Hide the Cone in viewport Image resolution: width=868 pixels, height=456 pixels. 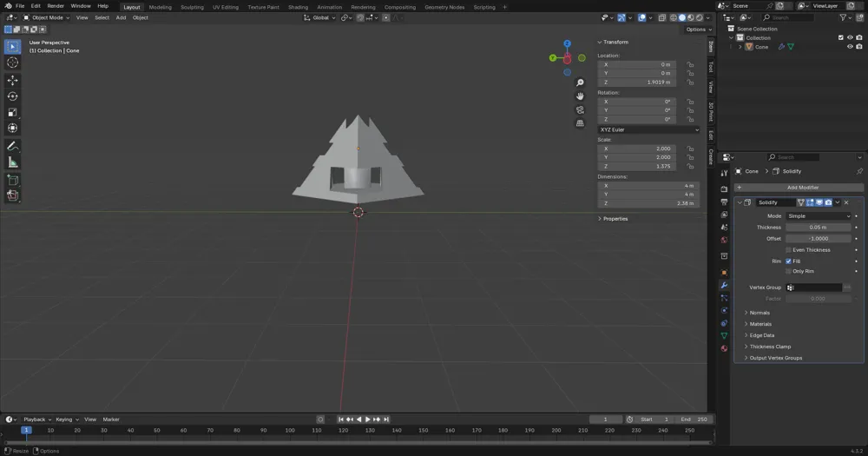[x=850, y=47]
